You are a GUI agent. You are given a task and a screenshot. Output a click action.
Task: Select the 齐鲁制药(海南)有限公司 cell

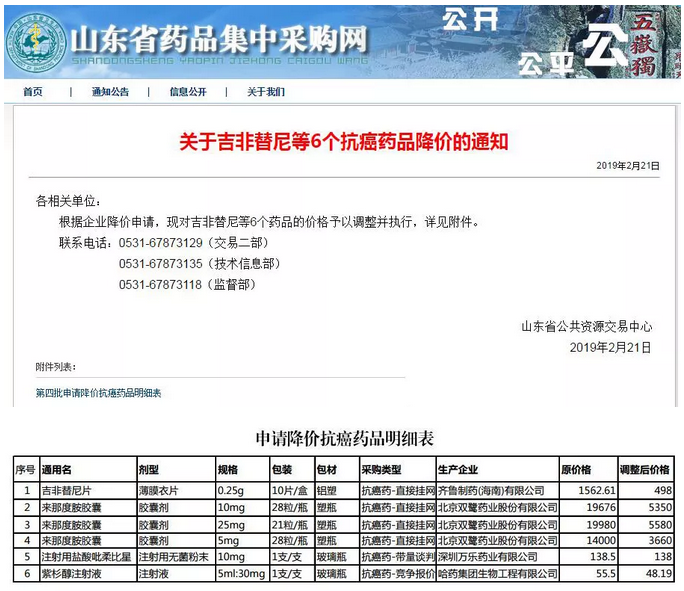click(498, 491)
